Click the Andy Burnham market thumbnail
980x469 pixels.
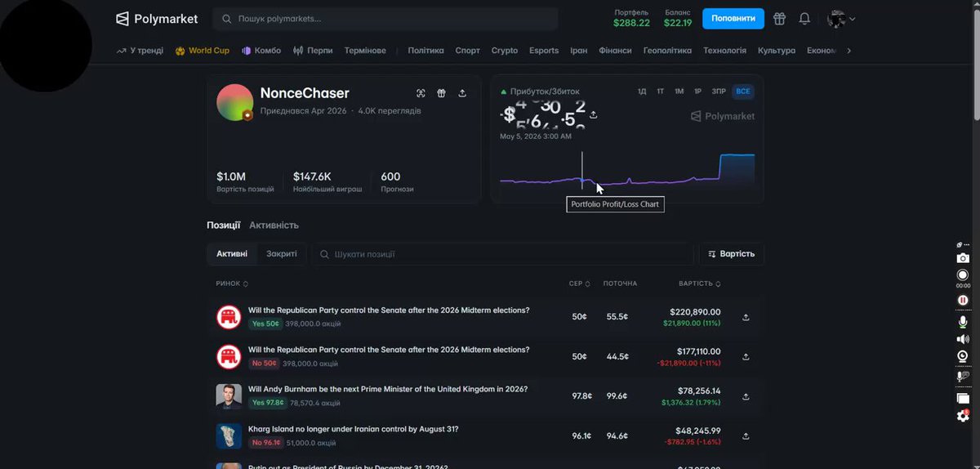(x=229, y=396)
